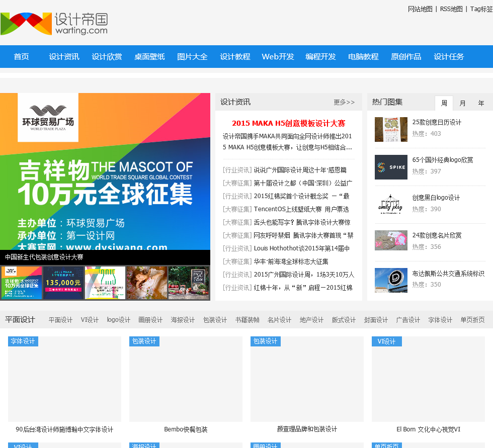
Task: Select 桌面壁纸 in the navigation bar
Action: (x=150, y=56)
